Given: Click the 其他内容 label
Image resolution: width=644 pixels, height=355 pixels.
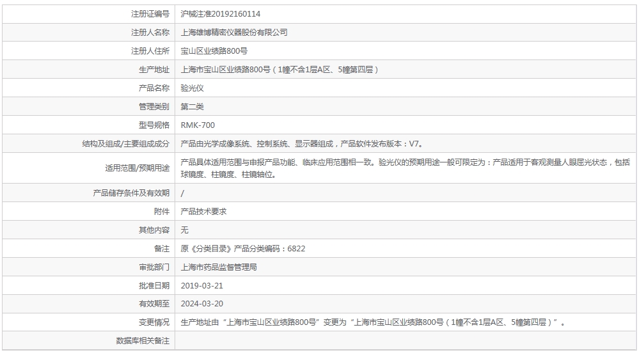Looking at the screenshot, I should (x=154, y=230).
